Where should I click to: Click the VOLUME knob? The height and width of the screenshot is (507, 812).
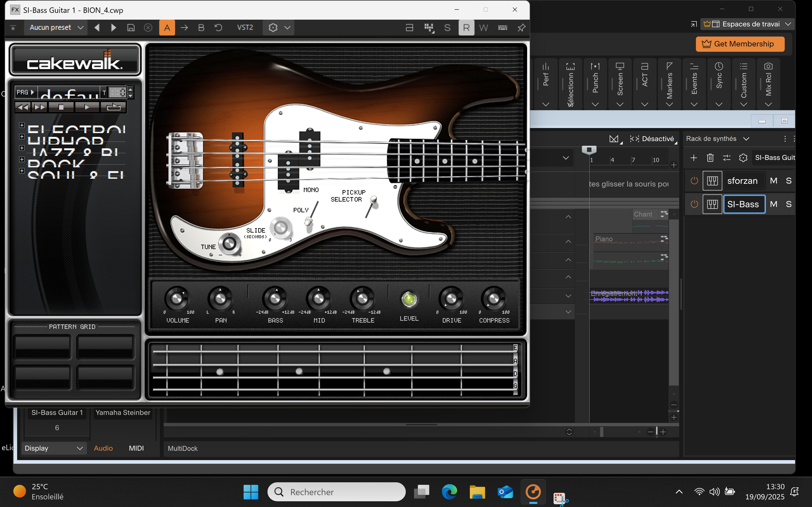coord(177,298)
